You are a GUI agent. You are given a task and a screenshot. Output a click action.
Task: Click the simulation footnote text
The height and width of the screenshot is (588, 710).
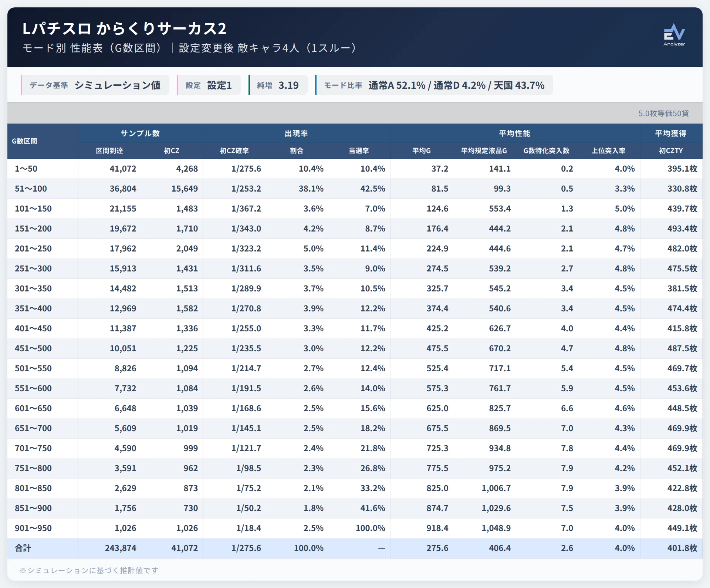pyautogui.click(x=89, y=570)
